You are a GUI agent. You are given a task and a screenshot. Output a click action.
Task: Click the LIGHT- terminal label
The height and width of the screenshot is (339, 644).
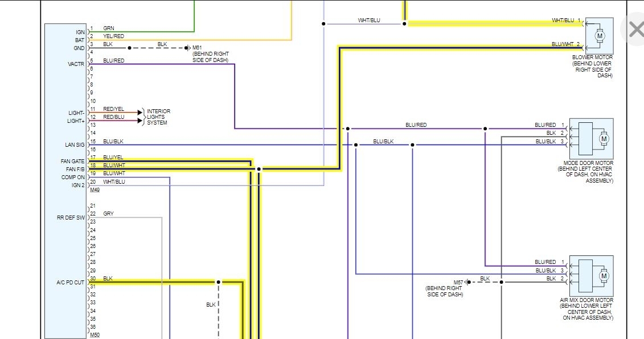point(76,113)
